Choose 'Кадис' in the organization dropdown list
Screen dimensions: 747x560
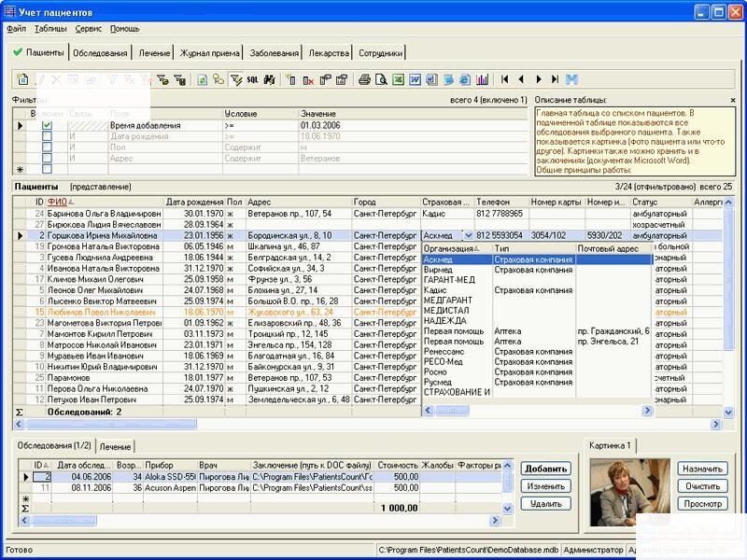pyautogui.click(x=435, y=290)
